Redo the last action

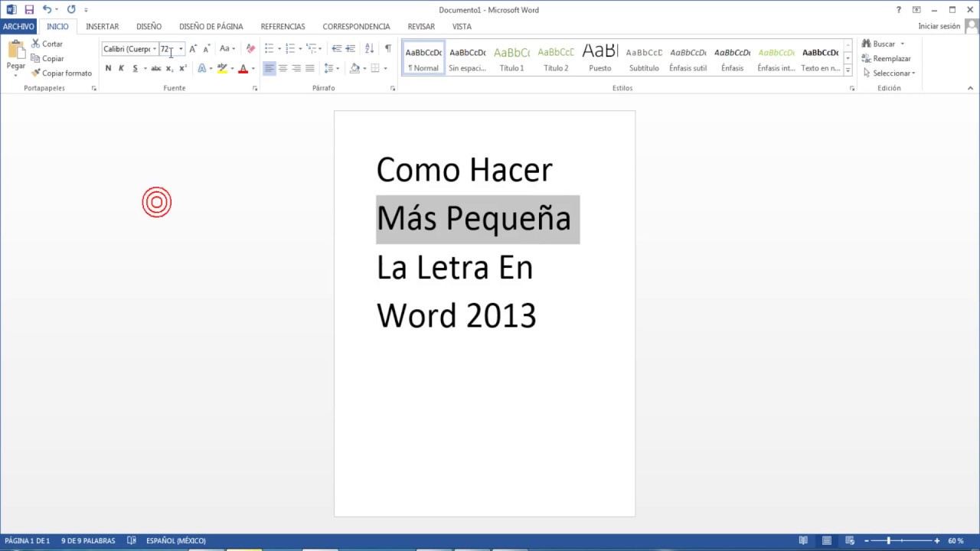click(71, 10)
